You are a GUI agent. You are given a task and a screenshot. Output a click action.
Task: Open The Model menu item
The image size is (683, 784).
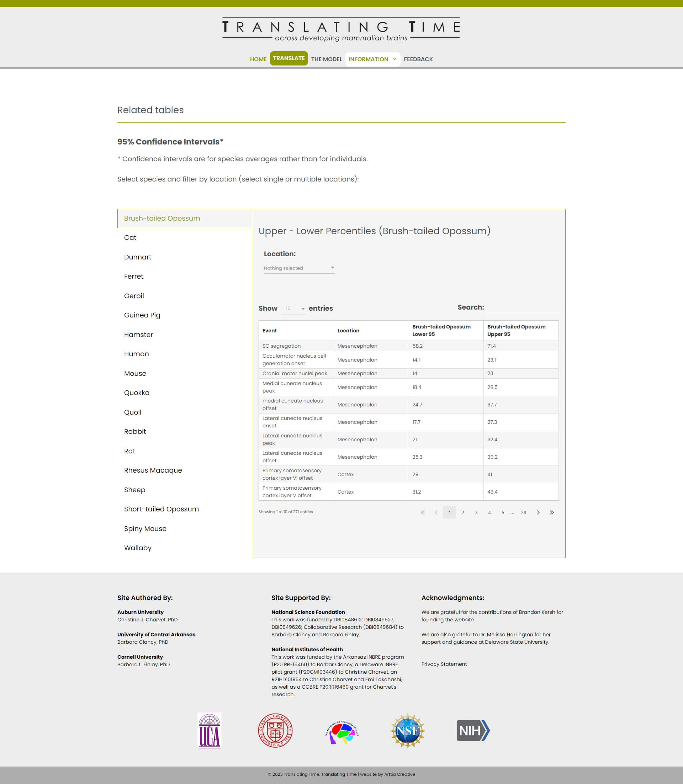point(326,59)
